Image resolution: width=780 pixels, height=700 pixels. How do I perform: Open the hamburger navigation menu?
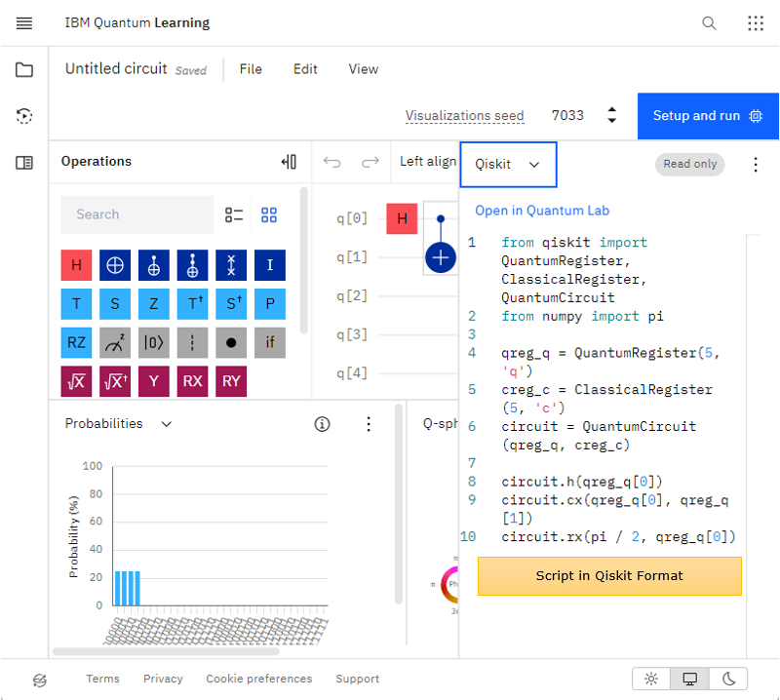[x=23, y=22]
